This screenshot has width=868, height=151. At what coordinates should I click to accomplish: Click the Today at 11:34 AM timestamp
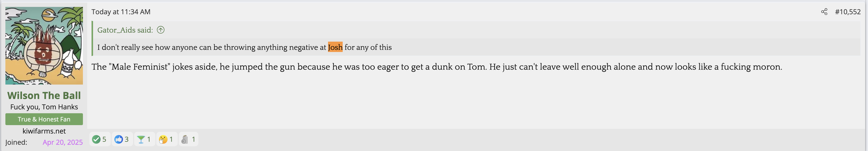point(121,12)
